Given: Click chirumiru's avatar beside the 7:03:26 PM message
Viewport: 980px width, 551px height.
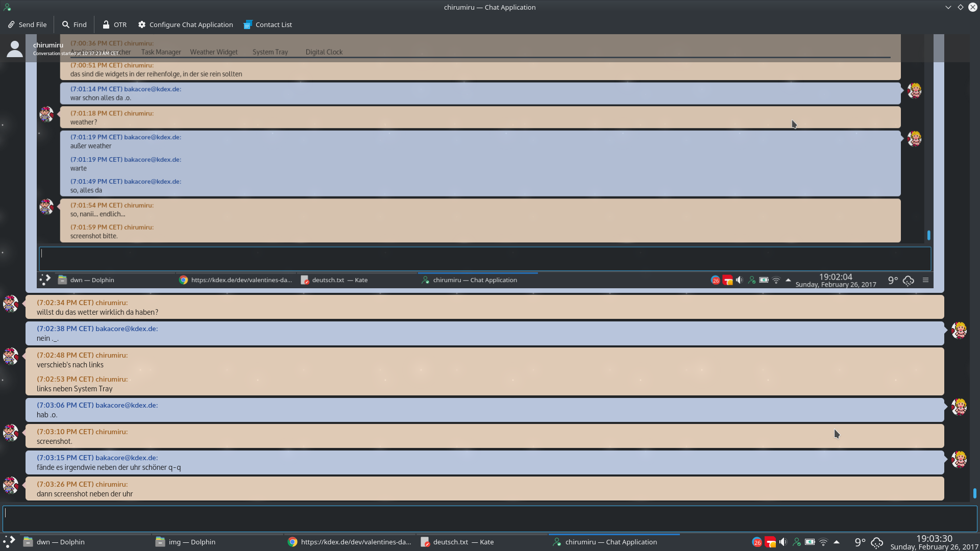Looking at the screenshot, I should [11, 485].
